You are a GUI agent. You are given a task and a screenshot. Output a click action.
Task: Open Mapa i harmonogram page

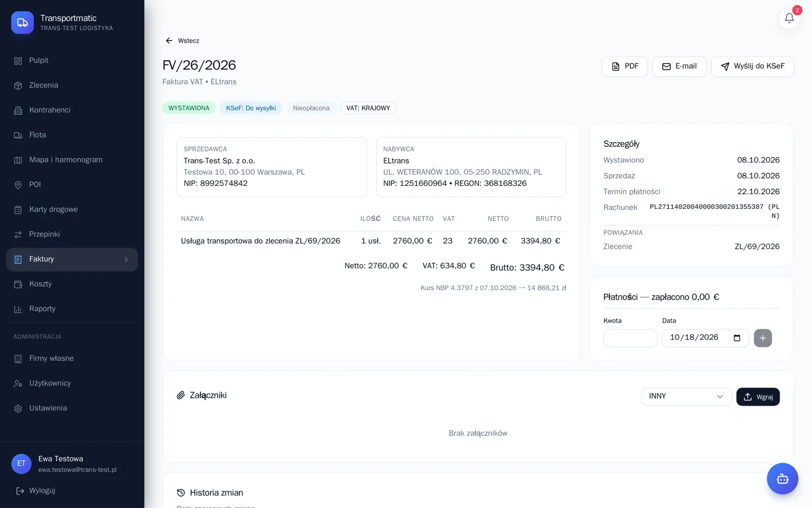pos(72,160)
